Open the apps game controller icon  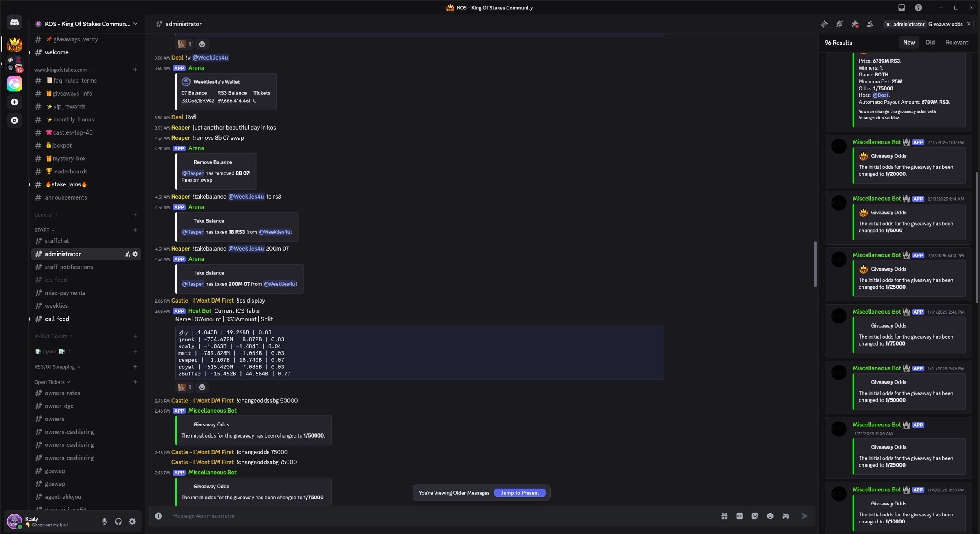coord(785,516)
